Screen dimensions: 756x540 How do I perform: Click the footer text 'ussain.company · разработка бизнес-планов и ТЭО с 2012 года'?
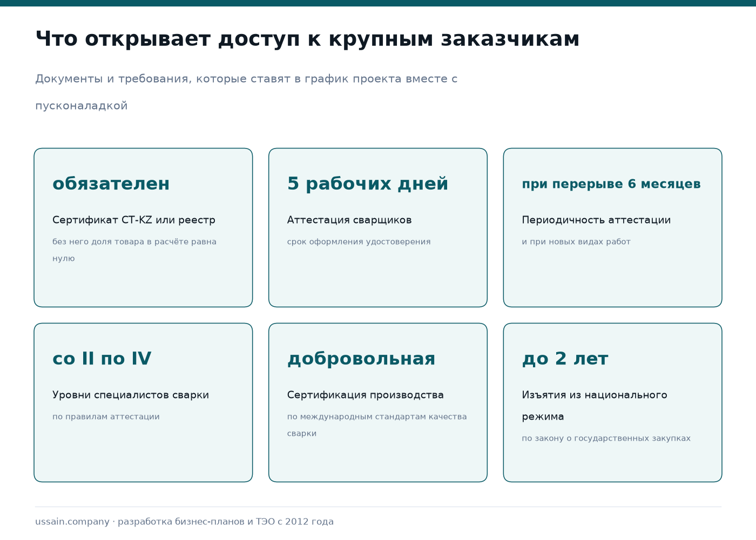(185, 522)
